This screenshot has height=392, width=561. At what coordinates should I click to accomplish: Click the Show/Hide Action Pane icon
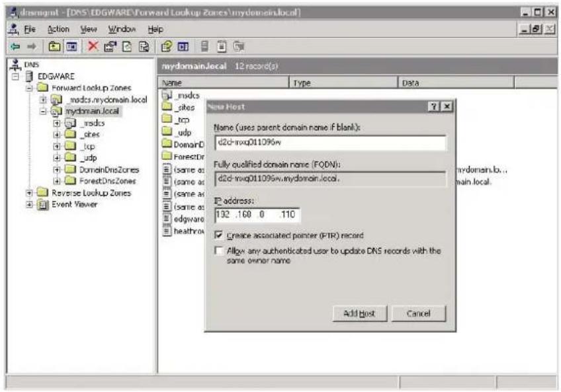(183, 46)
